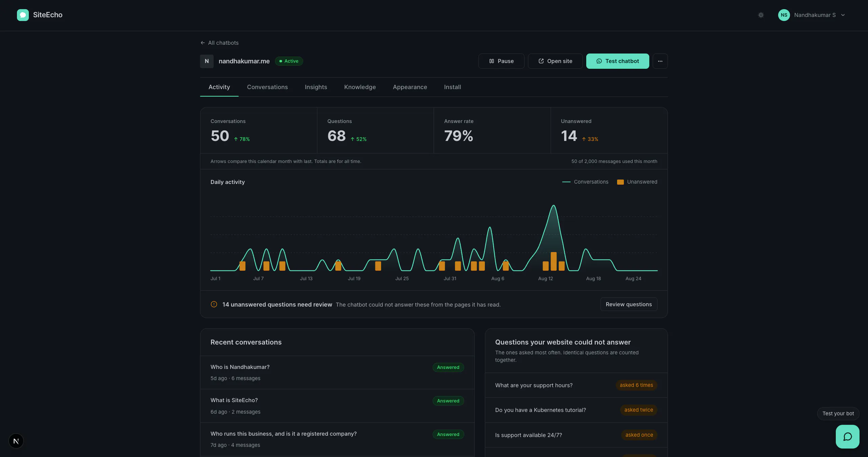Switch to the Conversations tab
The height and width of the screenshot is (457, 868).
[x=267, y=87]
